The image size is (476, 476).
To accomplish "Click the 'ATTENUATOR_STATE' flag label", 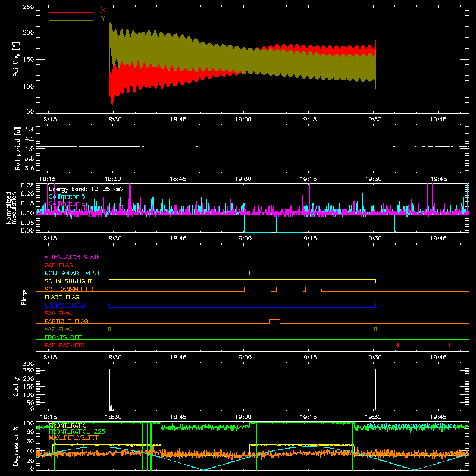I will click(x=72, y=257).
